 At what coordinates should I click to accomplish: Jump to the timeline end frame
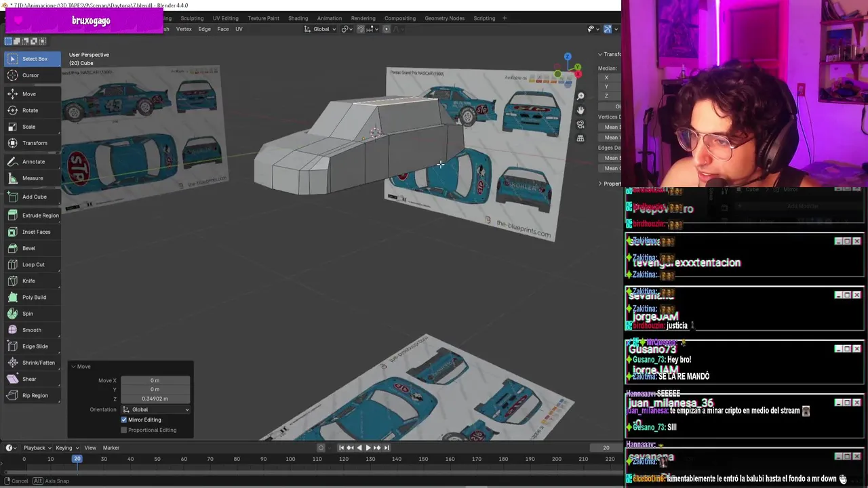tap(387, 447)
